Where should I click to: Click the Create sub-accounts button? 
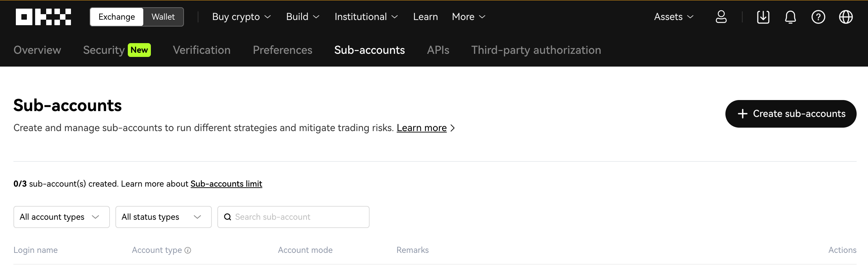790,114
